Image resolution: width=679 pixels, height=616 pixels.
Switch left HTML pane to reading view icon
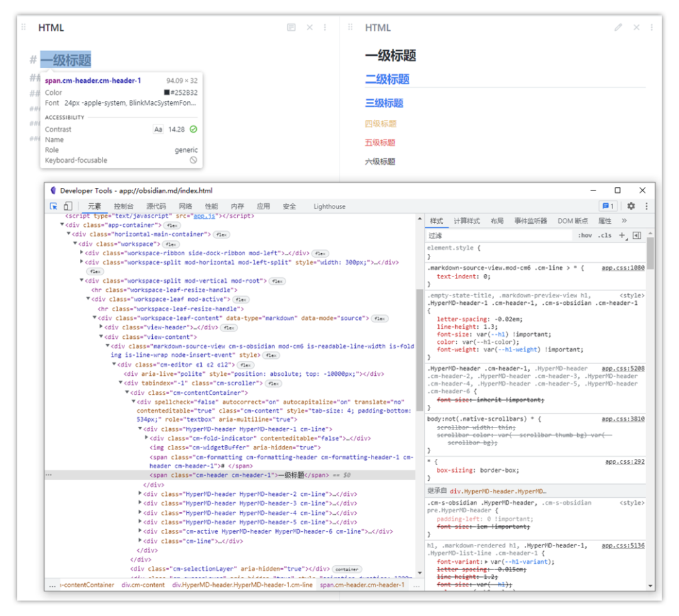point(292,28)
